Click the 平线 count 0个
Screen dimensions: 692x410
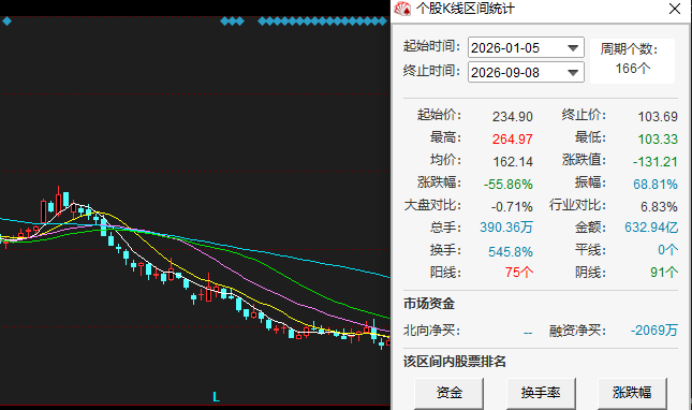pos(668,250)
